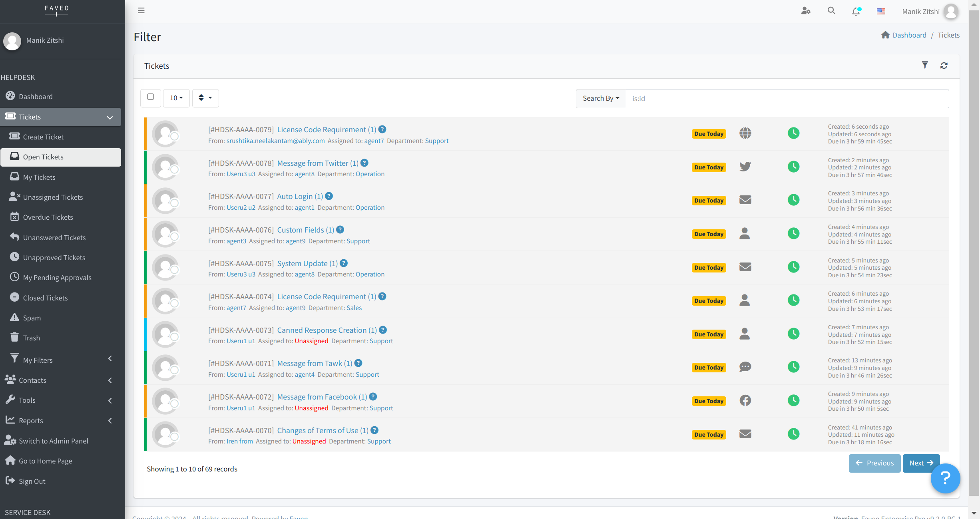Open Manik Zitshi user menu in top bar

[921, 12]
